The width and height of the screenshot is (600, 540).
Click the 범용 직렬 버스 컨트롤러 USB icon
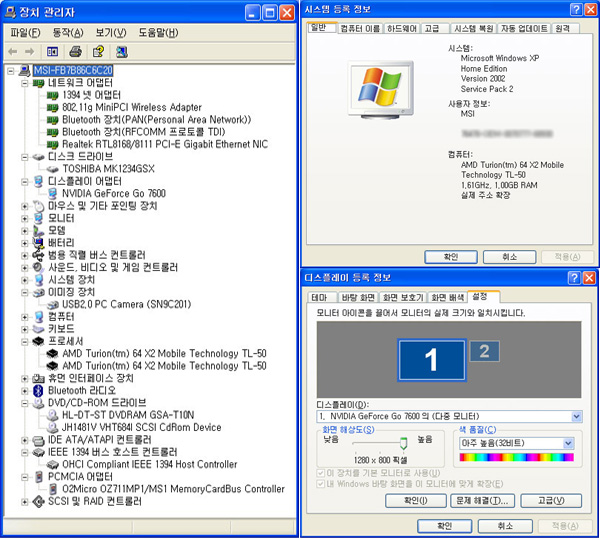click(38, 255)
